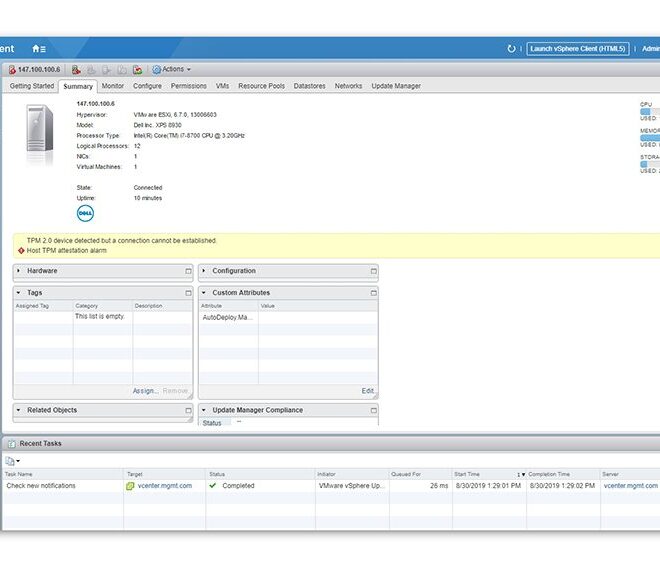This screenshot has height=567, width=660.
Task: Maximize the Tags panel via its window icon
Action: point(187,293)
